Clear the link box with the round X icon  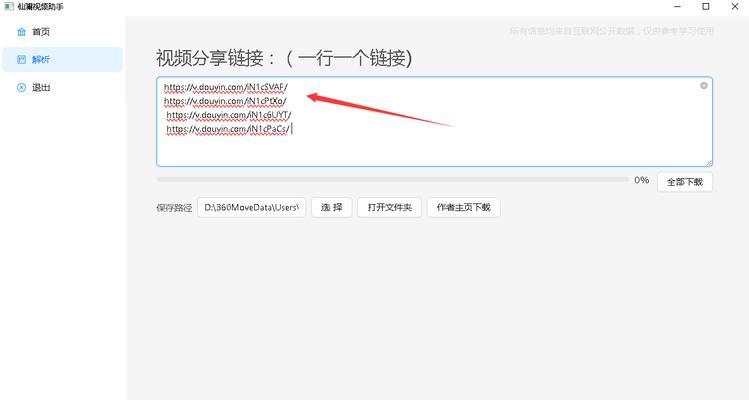(x=704, y=86)
